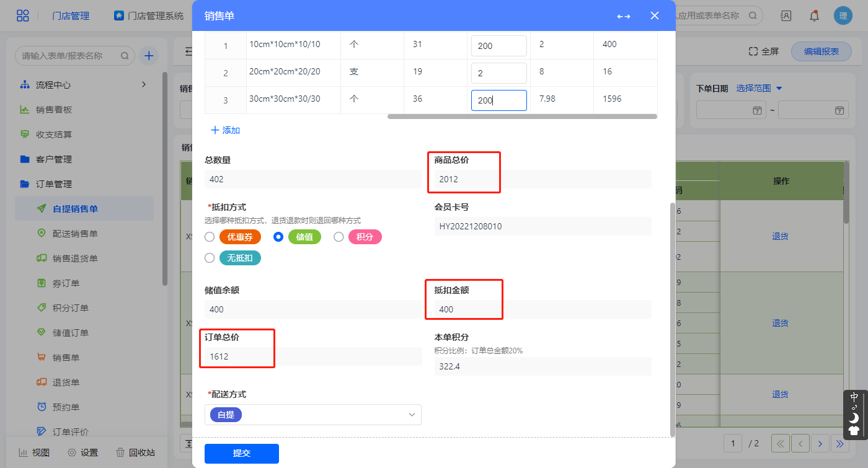Open the 配送方式 dropdown
Viewport: 868px width, 468px height.
312,415
